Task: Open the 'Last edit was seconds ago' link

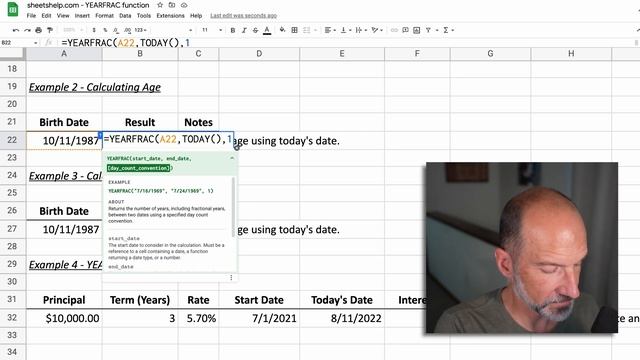Action: pos(244,16)
